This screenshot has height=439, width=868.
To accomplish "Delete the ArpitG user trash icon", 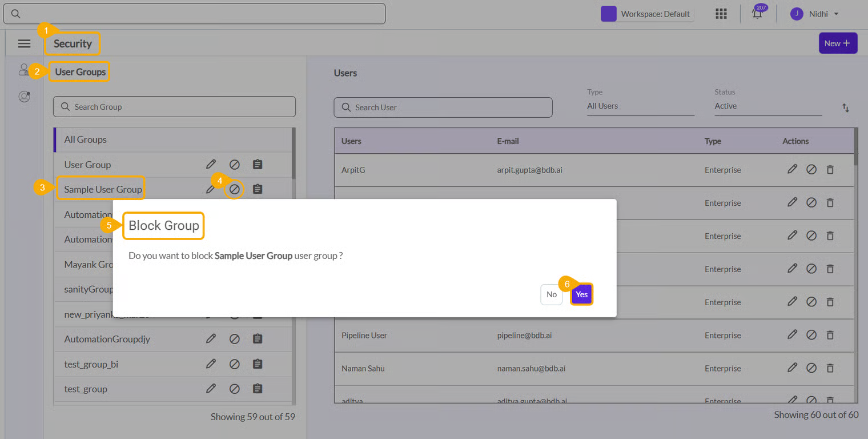I will coord(830,170).
